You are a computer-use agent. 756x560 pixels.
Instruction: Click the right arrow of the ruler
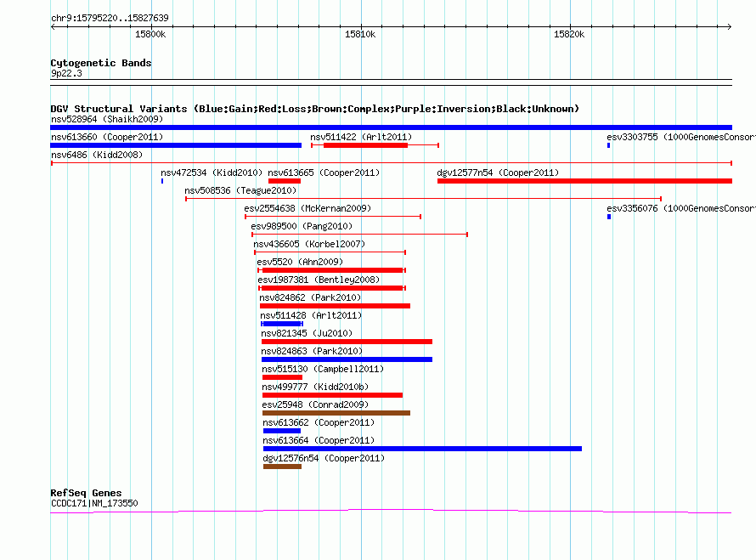[x=729, y=26]
